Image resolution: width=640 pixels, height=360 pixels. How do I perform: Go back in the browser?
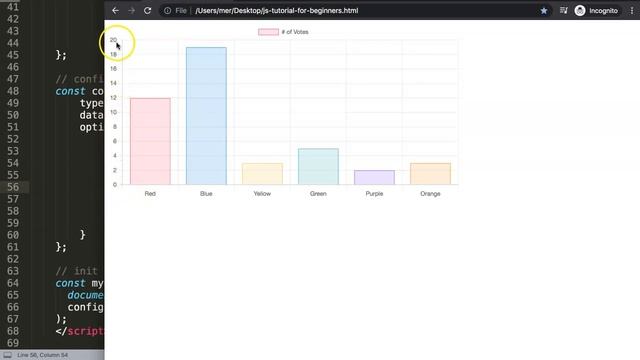pos(116,11)
